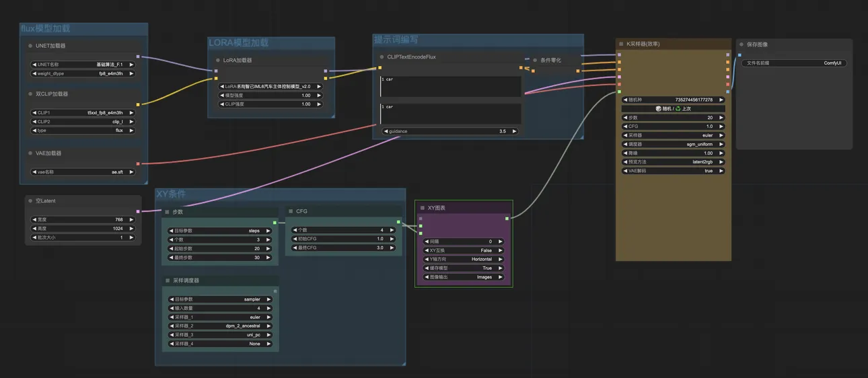Click the grey output port of 采样调度器

pos(275,291)
